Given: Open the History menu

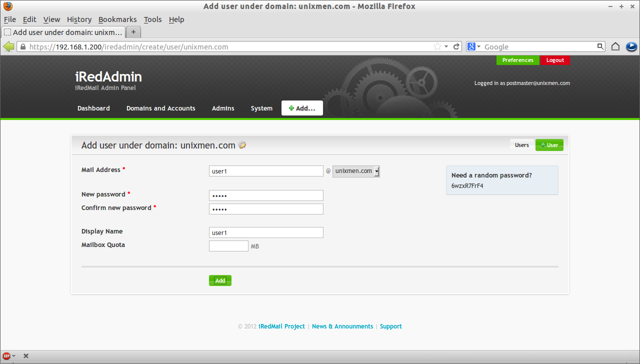Looking at the screenshot, I should [x=79, y=19].
